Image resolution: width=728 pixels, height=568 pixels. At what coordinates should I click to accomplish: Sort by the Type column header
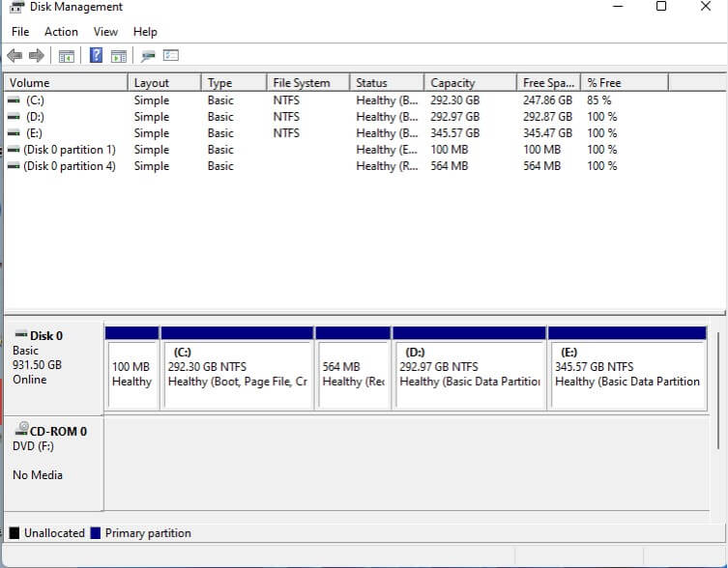pos(234,83)
